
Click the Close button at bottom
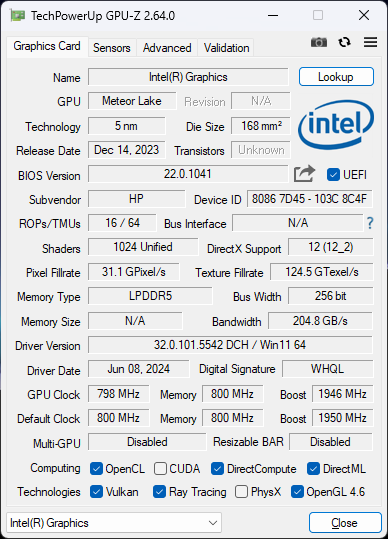pos(345,523)
